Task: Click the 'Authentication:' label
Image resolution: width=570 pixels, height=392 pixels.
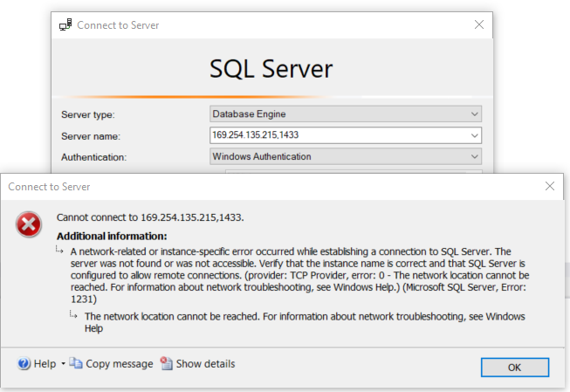Action: (93, 157)
